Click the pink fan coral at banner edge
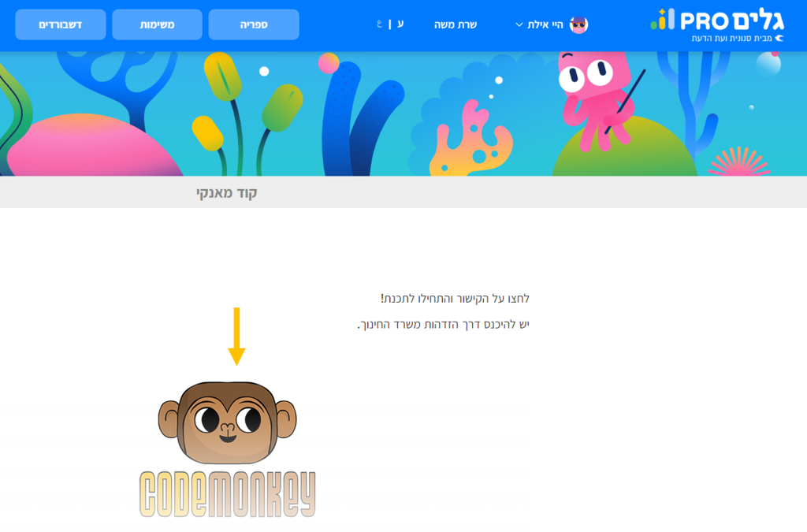 coord(739,162)
